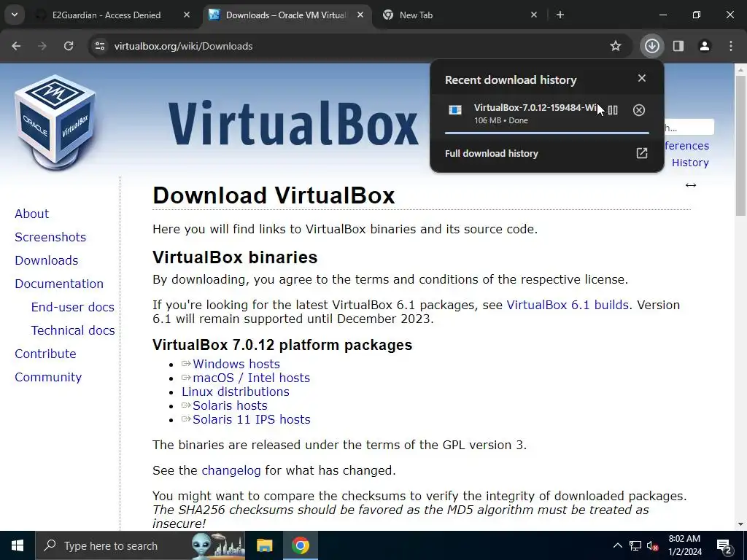This screenshot has width=747, height=560.
Task: Open the About sidebar link
Action: coord(32,214)
